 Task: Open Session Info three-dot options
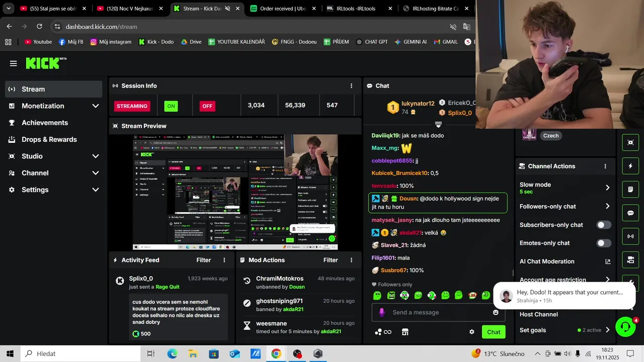tap(351, 86)
